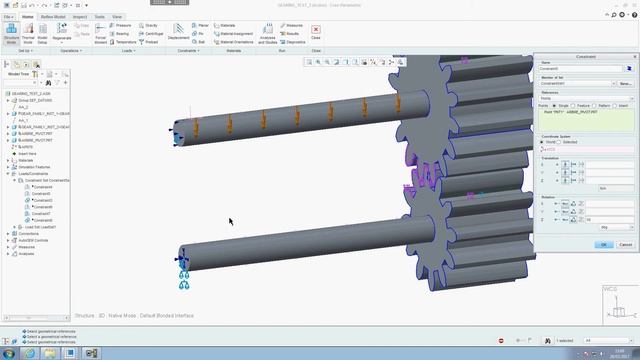Open Diagnostics

[x=293, y=42]
